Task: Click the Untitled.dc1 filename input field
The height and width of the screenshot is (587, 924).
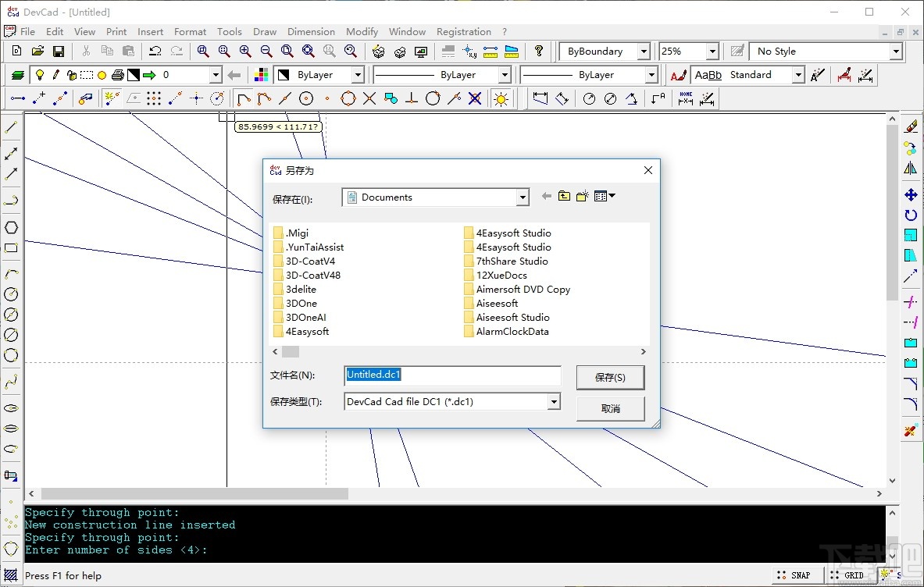Action: click(x=451, y=375)
